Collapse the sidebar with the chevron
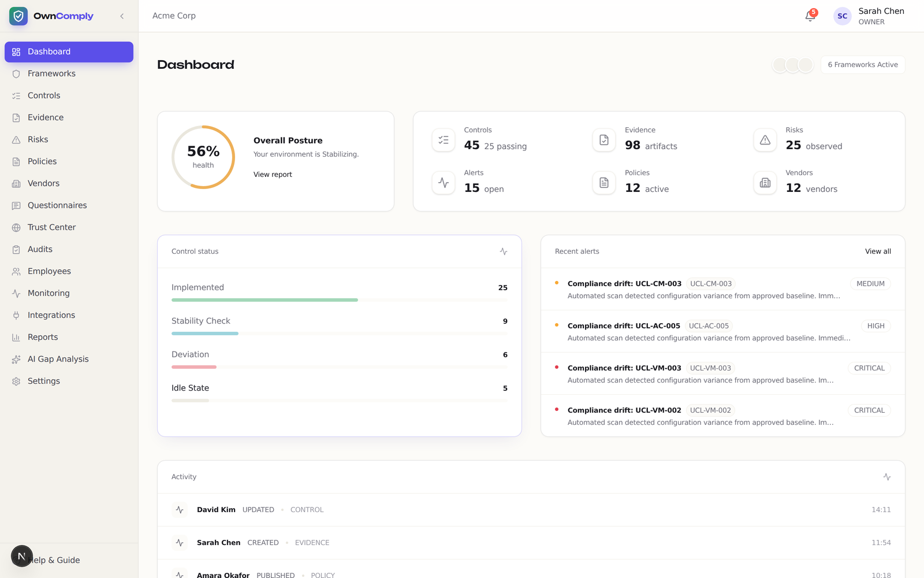The width and height of the screenshot is (924, 578). [x=122, y=16]
